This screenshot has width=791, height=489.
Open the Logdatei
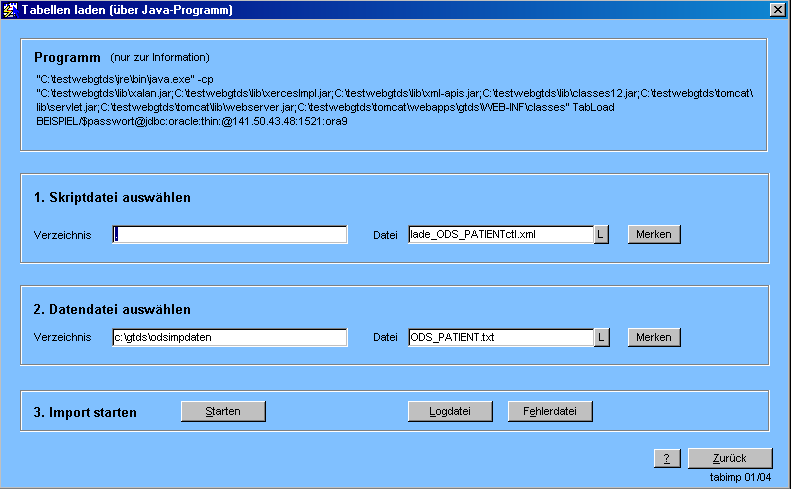(x=450, y=411)
